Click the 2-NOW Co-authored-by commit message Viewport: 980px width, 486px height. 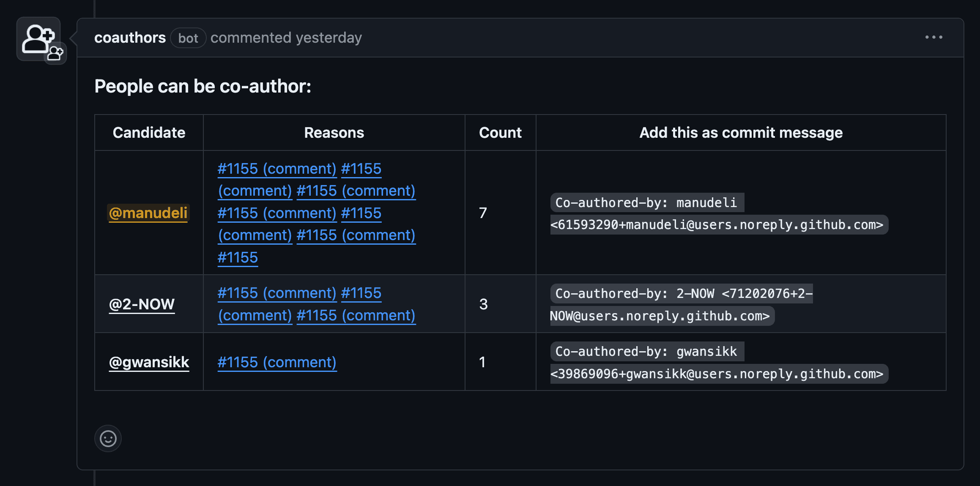(x=681, y=305)
